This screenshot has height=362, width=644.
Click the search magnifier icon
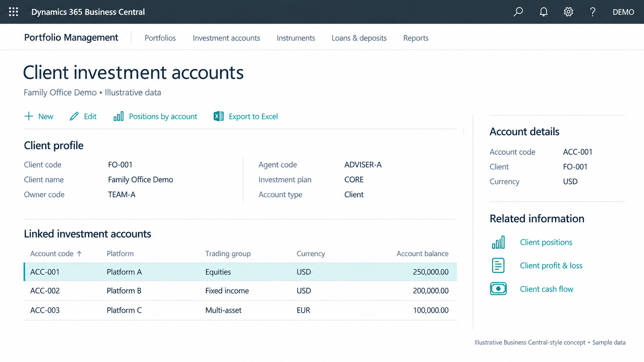(518, 12)
